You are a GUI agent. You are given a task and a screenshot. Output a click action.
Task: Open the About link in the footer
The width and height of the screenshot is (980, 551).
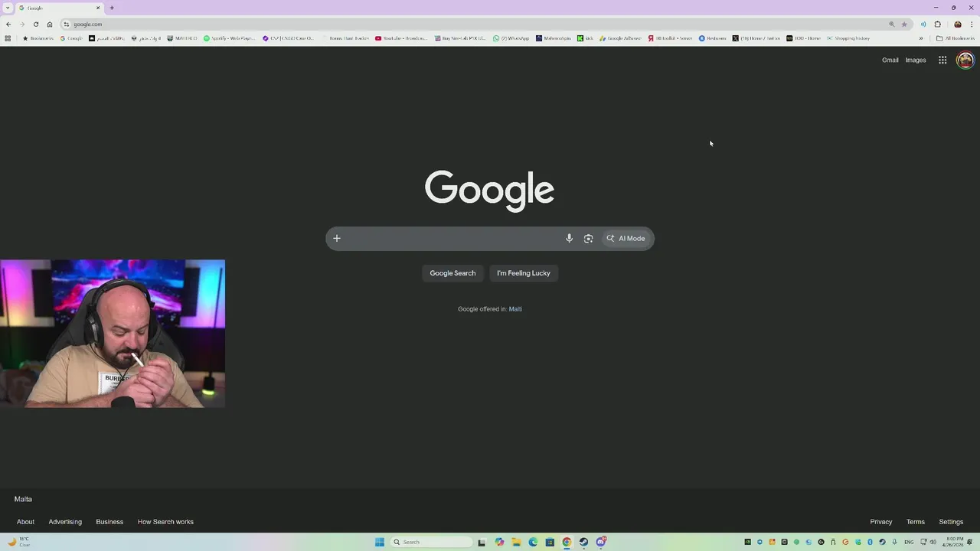click(x=25, y=522)
